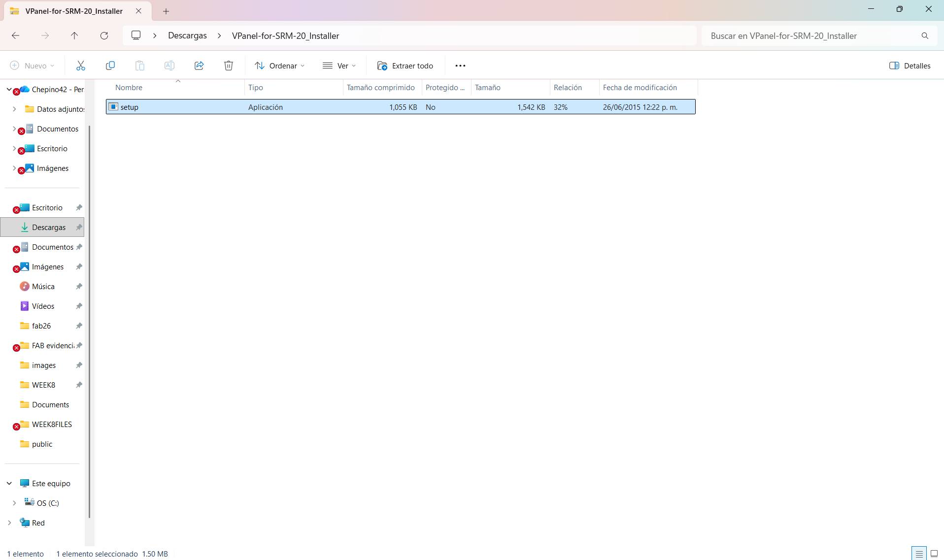Image resolution: width=944 pixels, height=560 pixels.
Task: Click the Extraer todo button
Action: 405,66
